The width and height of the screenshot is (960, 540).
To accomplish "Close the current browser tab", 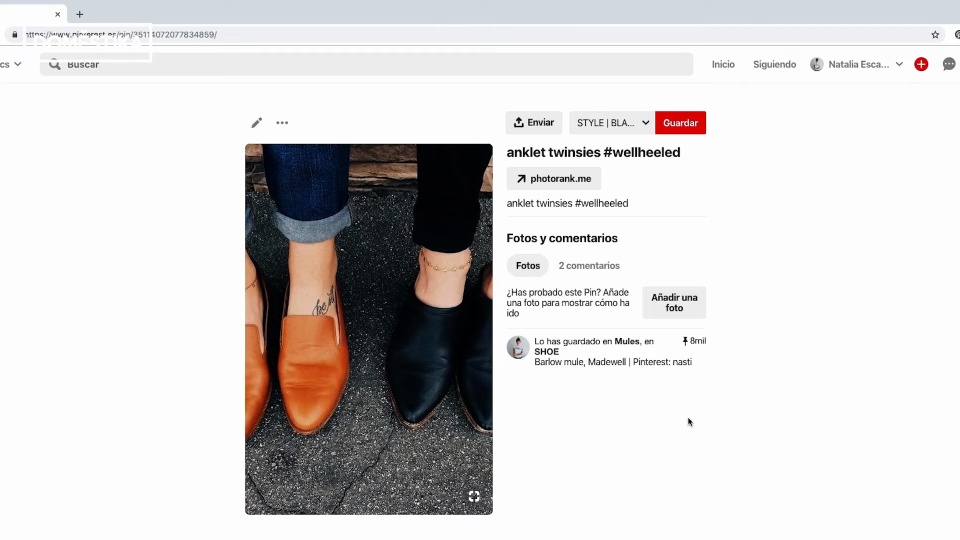I will [x=58, y=14].
